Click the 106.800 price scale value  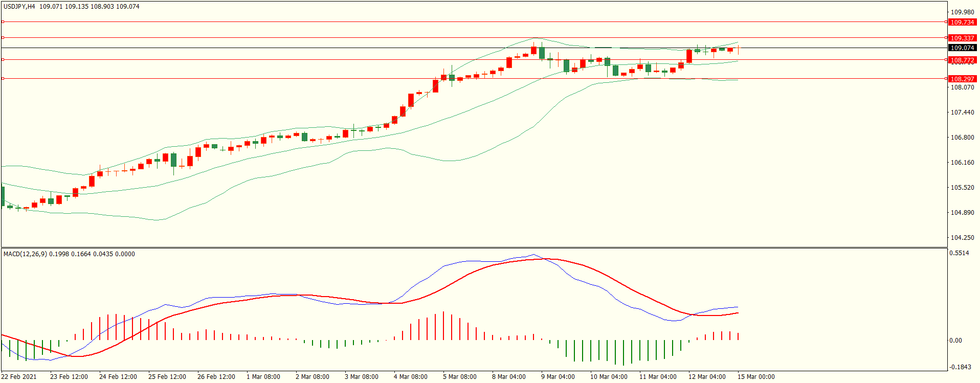[x=962, y=138]
